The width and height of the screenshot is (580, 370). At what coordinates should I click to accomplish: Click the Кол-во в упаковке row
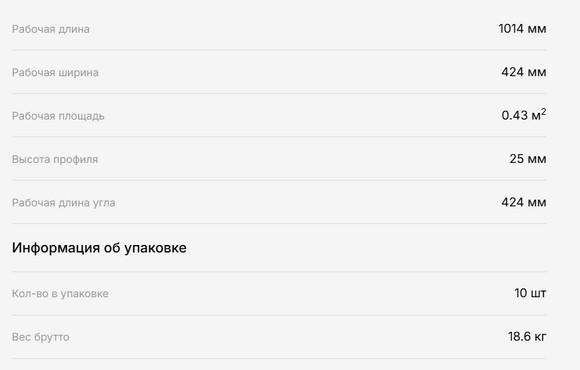[279, 293]
